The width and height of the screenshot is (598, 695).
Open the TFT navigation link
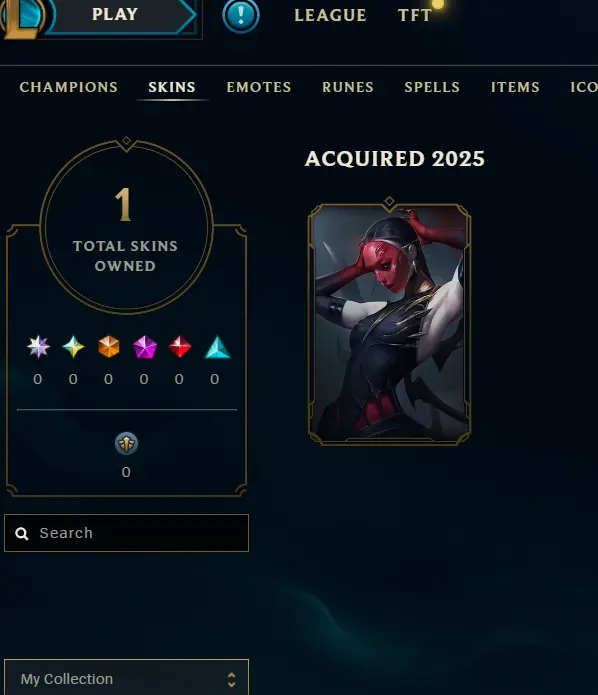point(414,16)
